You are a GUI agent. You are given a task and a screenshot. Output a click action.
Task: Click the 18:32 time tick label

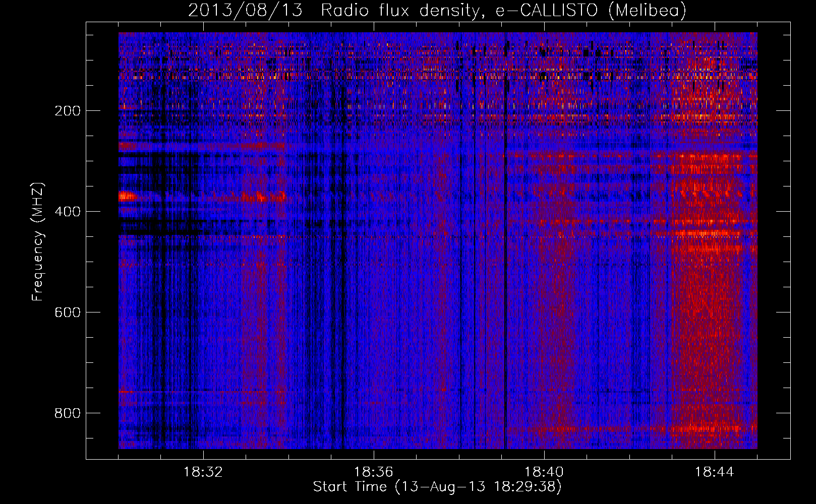pos(203,472)
